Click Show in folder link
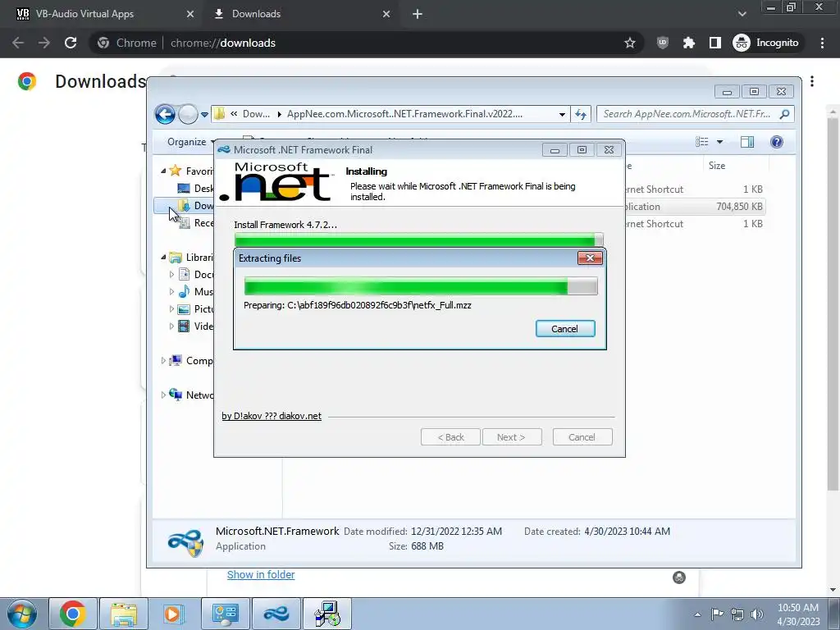 click(261, 575)
